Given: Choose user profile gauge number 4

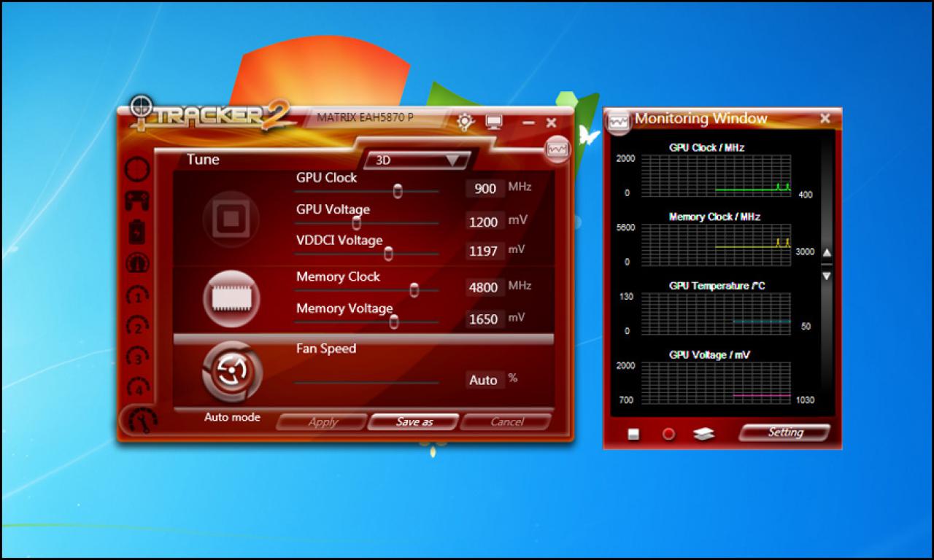Looking at the screenshot, I should click(x=137, y=386).
